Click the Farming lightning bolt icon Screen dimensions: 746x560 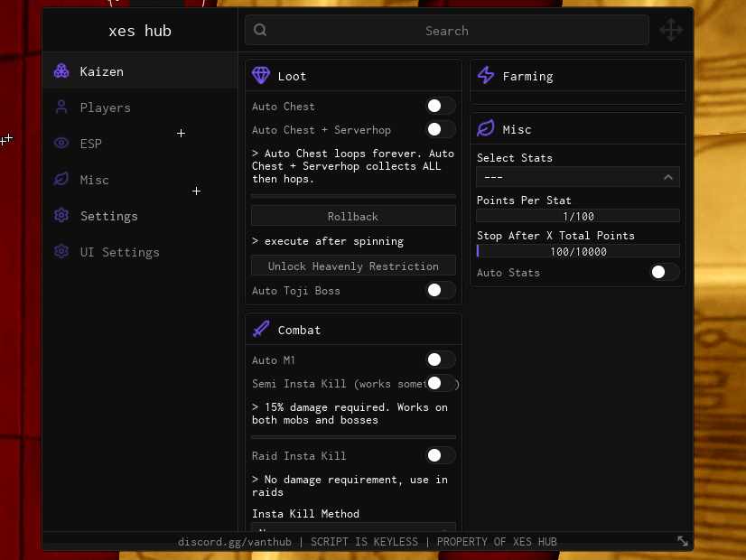click(x=486, y=75)
